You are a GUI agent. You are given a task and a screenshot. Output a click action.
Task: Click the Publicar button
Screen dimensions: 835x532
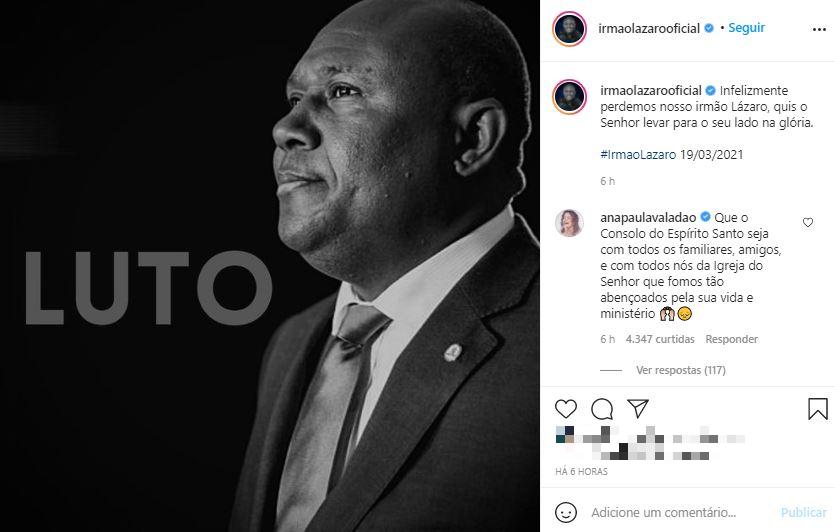click(x=804, y=512)
